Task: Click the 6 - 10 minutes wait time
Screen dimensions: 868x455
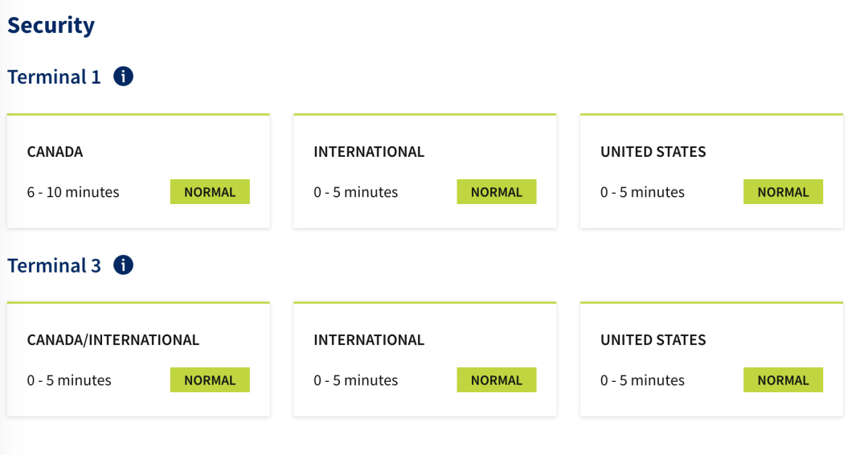Action: [x=73, y=192]
